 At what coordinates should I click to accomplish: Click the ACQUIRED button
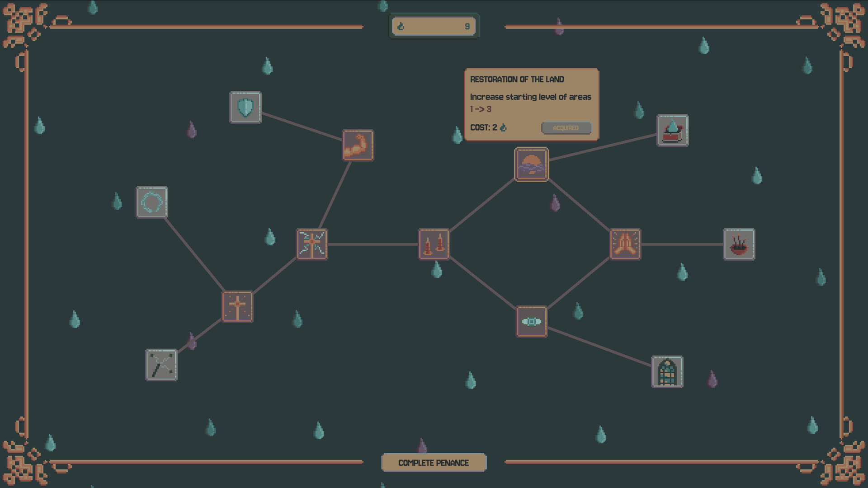(x=566, y=128)
